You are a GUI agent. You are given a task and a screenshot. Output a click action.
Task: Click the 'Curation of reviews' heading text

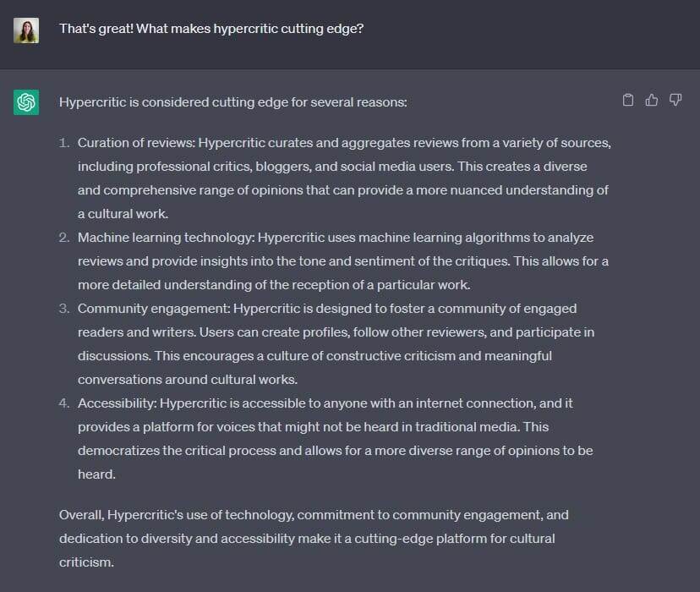135,143
